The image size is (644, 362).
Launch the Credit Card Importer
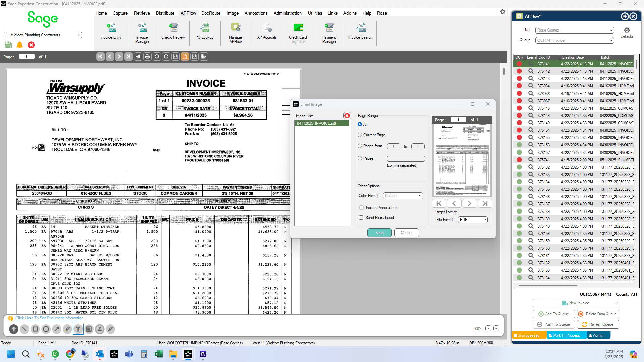click(298, 33)
